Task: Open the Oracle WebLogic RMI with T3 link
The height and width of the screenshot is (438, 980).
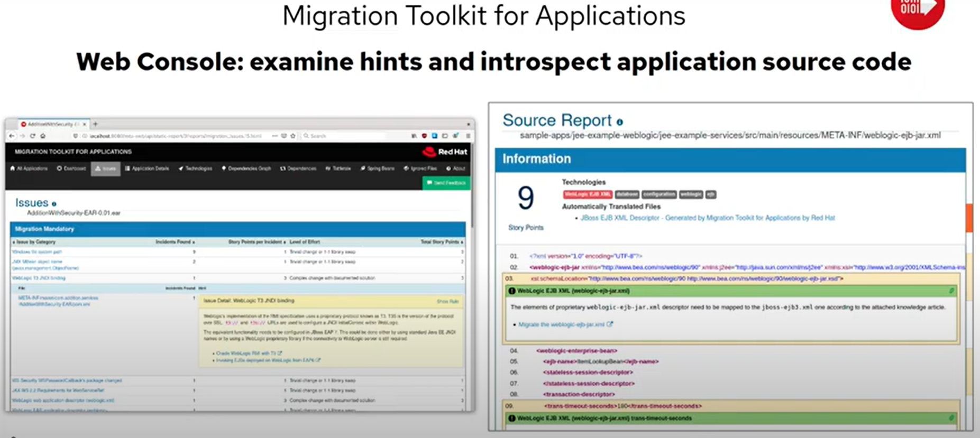Action: 249,353
